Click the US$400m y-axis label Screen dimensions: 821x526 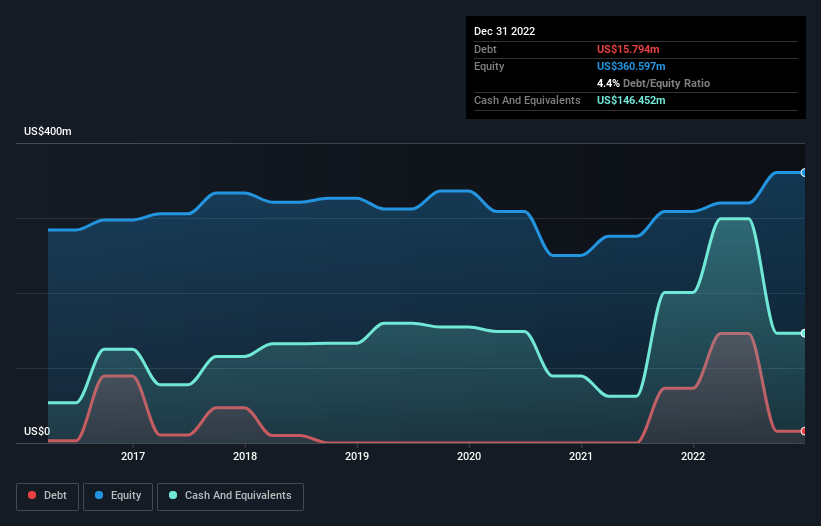pyautogui.click(x=48, y=131)
